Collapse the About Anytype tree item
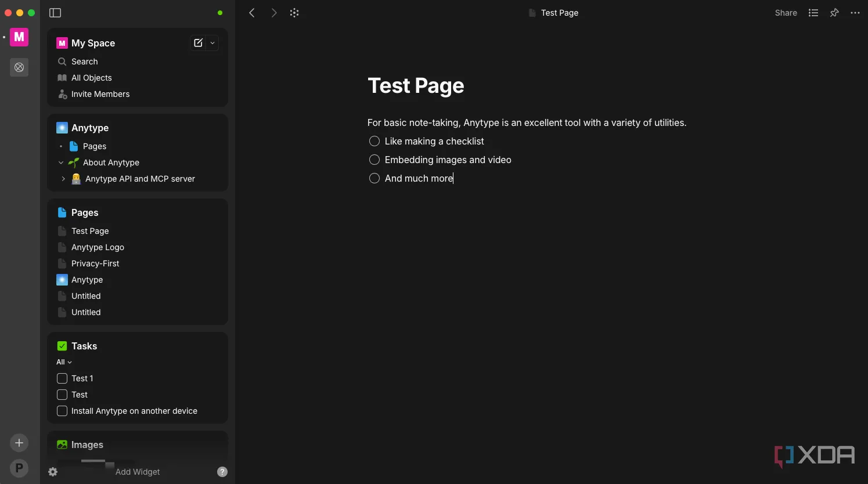Viewport: 868px width, 484px height. tap(61, 162)
